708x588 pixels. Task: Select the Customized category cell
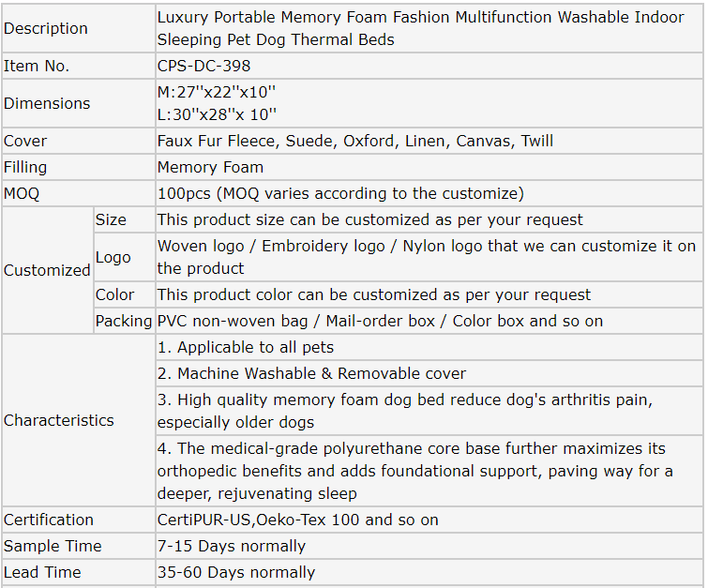pyautogui.click(x=47, y=270)
